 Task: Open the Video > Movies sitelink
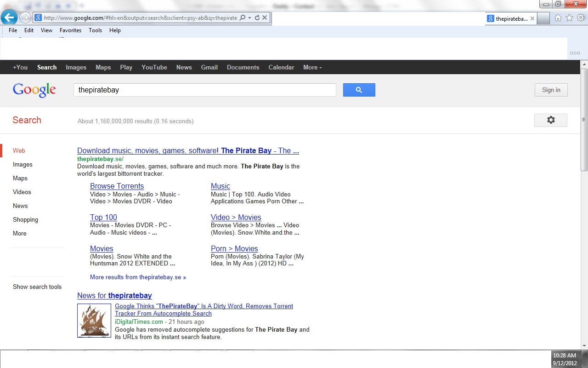point(236,217)
